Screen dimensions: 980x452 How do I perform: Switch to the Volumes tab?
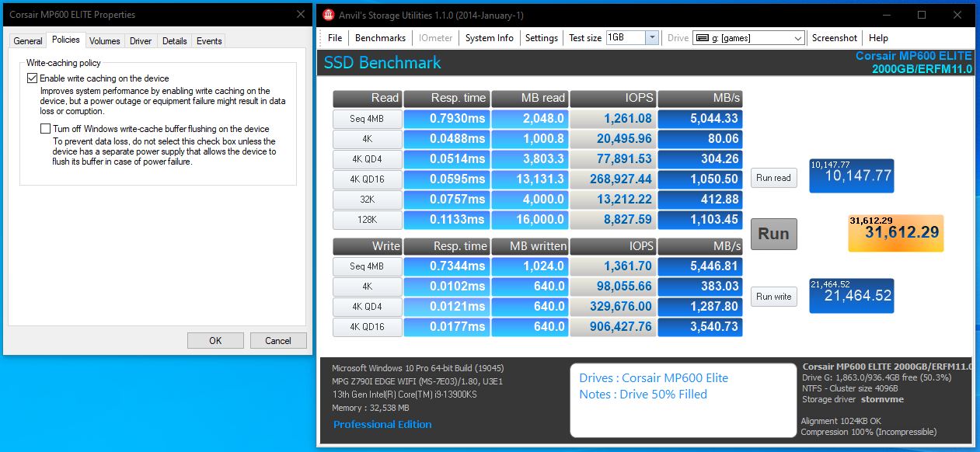tap(104, 41)
